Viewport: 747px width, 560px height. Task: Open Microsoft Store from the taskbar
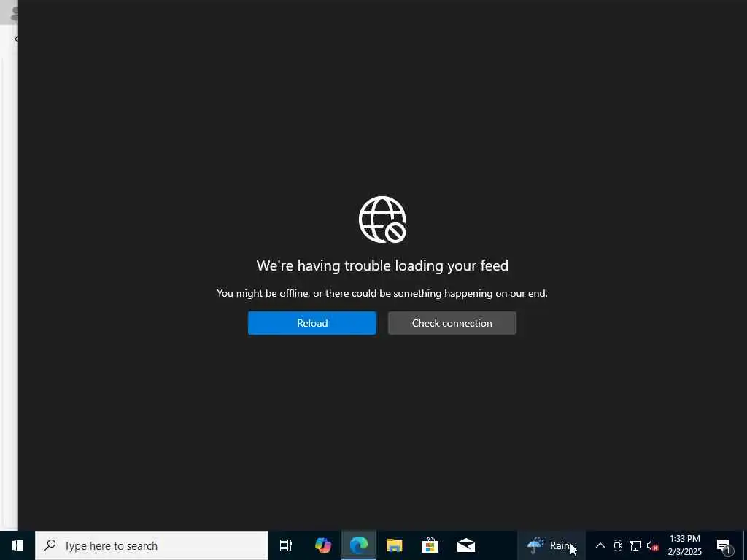tap(430, 545)
